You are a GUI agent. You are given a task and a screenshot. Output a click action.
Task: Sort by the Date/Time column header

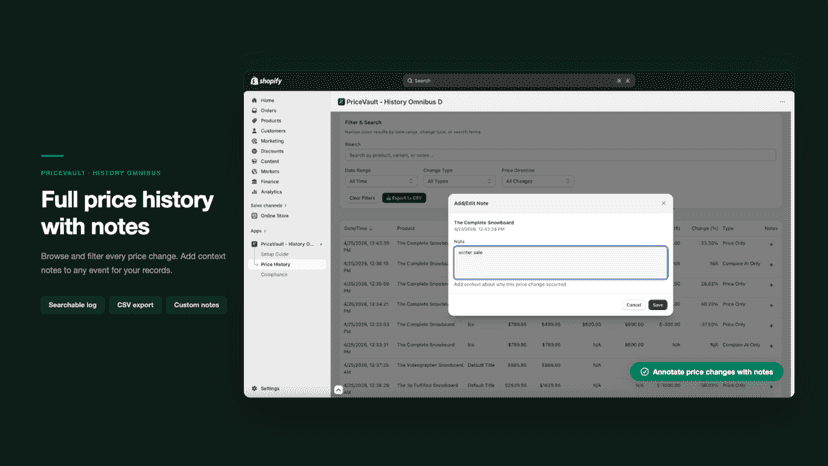click(358, 228)
